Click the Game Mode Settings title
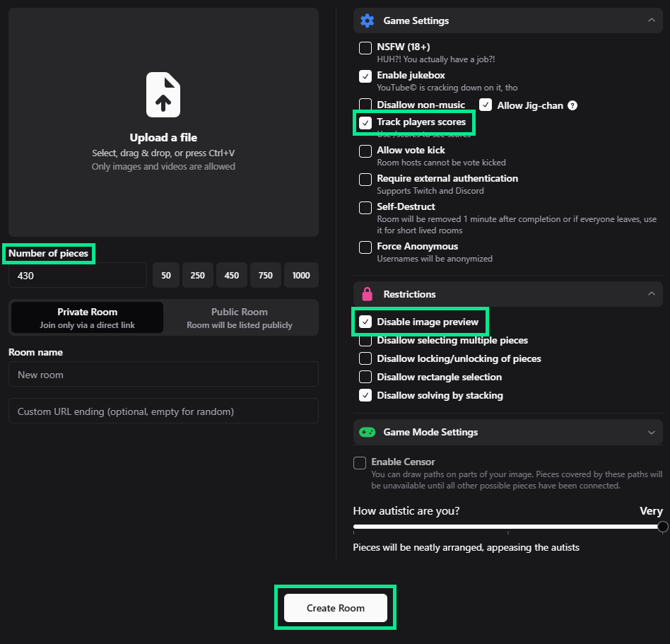This screenshot has width=670, height=644. point(430,432)
